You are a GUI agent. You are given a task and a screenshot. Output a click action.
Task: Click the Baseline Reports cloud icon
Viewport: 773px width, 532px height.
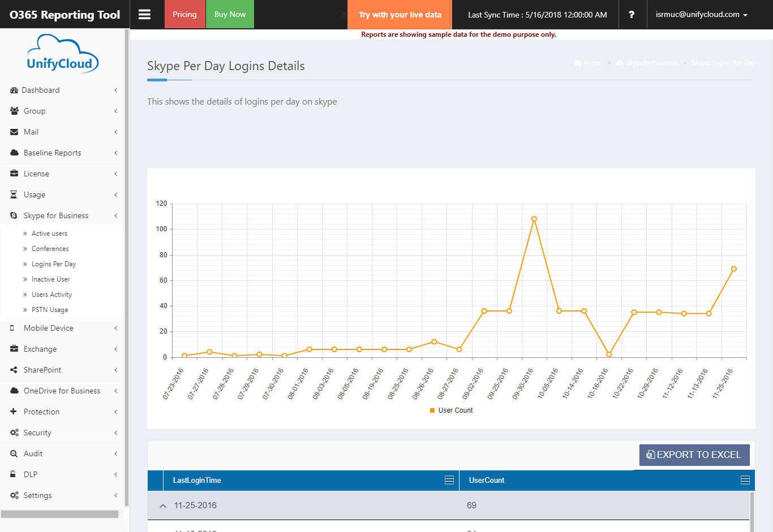(14, 153)
